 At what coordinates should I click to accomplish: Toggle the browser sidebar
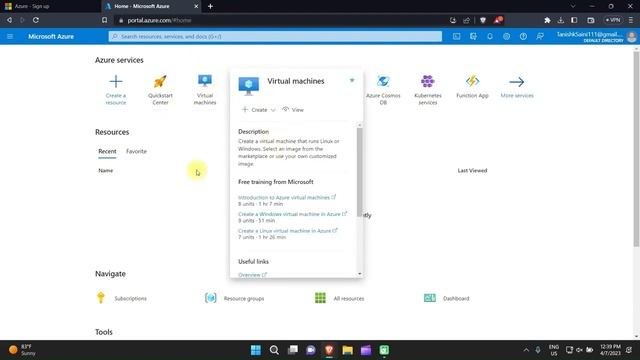(574, 20)
